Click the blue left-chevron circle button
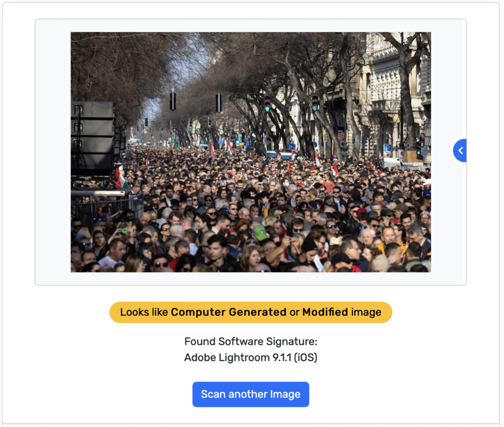Viewport: 504px width, 427px height. [x=460, y=151]
